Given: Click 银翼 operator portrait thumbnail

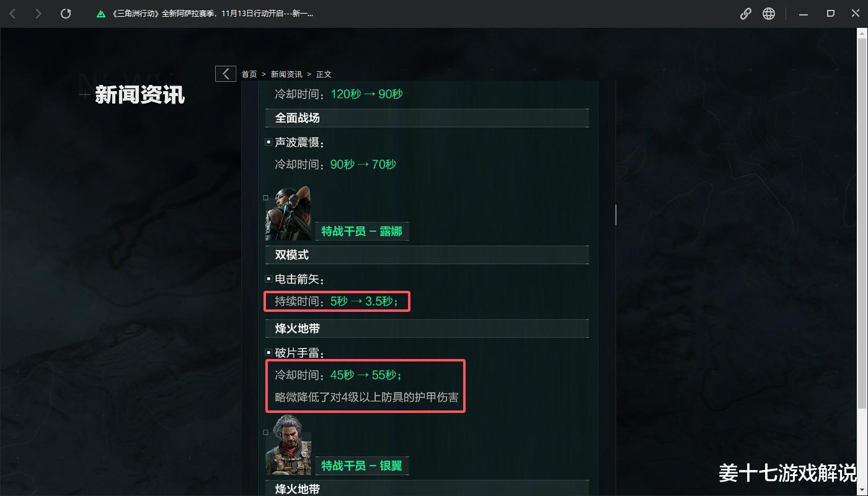Looking at the screenshot, I should tap(288, 445).
